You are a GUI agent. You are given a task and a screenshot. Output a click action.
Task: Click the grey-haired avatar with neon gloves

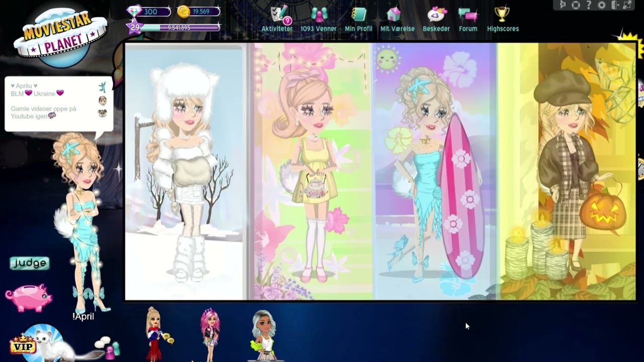point(264,335)
